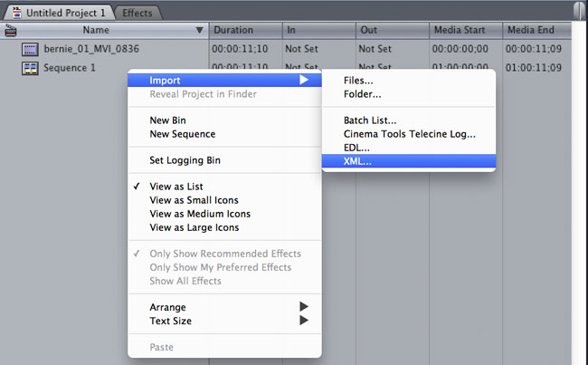Switch to the Effects tab
The width and height of the screenshot is (588, 365).
pos(138,13)
